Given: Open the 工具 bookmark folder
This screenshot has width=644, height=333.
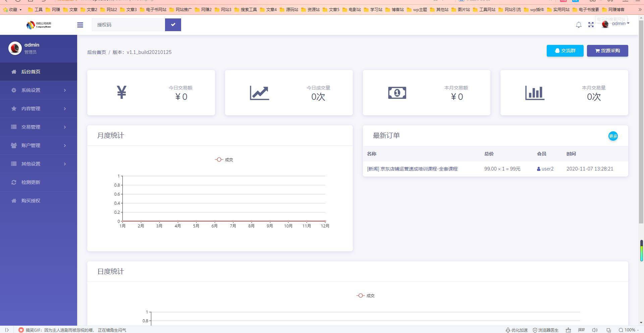Looking at the screenshot, I should click(x=35, y=10).
